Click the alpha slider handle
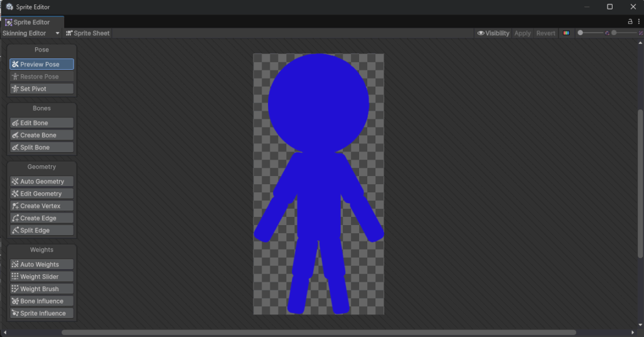Image resolution: width=644 pixels, height=337 pixels. tap(580, 33)
